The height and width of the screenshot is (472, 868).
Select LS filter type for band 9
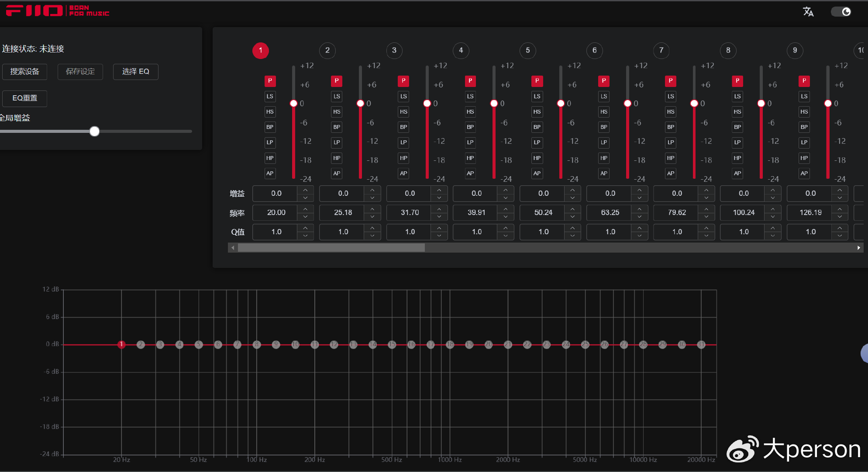[x=804, y=97]
